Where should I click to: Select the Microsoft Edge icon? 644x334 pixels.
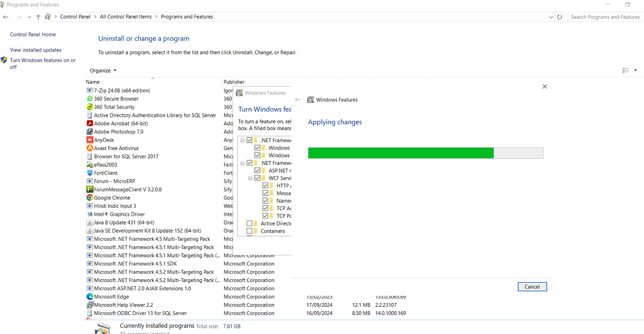[x=90, y=296]
